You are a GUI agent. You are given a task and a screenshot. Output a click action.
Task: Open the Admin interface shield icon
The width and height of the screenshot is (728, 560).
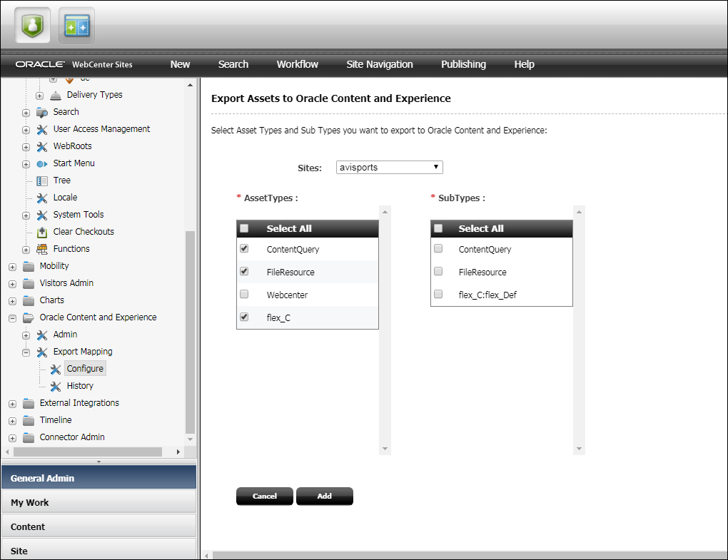(33, 25)
